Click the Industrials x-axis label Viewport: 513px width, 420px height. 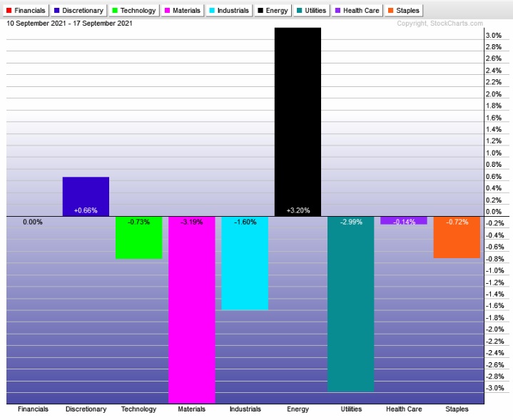[245, 409]
